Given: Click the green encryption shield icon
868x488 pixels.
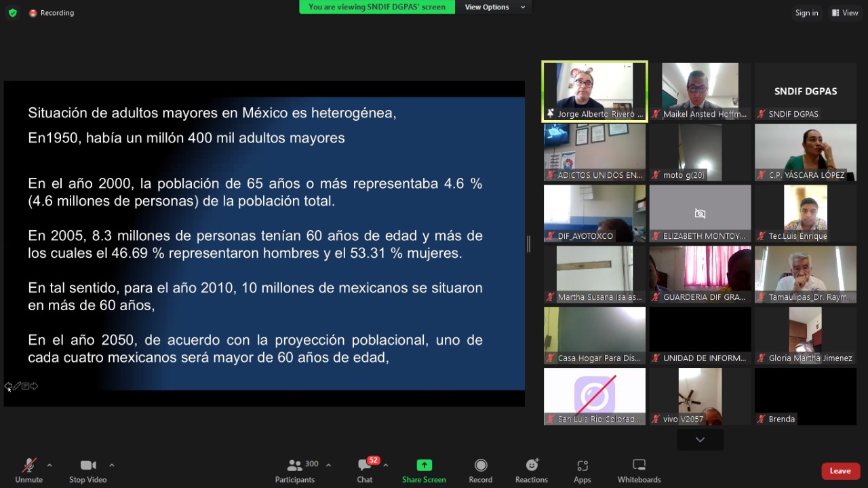Looking at the screenshot, I should (x=12, y=13).
